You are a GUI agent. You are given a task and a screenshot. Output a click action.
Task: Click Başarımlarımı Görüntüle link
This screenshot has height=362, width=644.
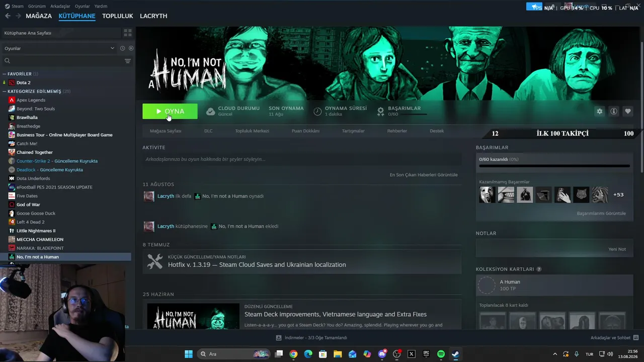tap(601, 214)
